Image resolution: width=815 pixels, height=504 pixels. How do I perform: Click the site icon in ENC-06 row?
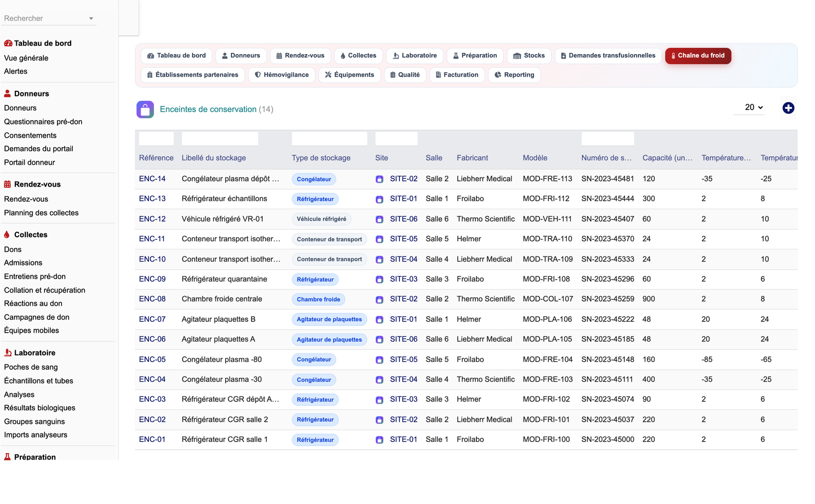380,339
